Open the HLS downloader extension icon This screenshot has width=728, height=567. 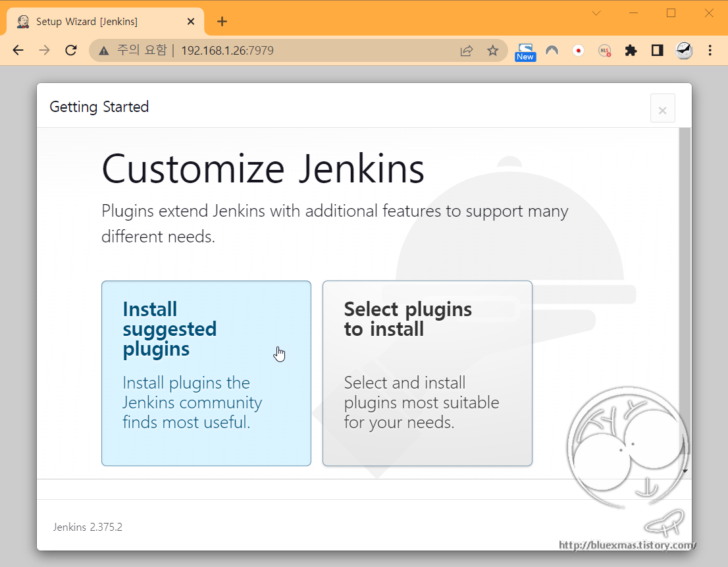tap(604, 51)
